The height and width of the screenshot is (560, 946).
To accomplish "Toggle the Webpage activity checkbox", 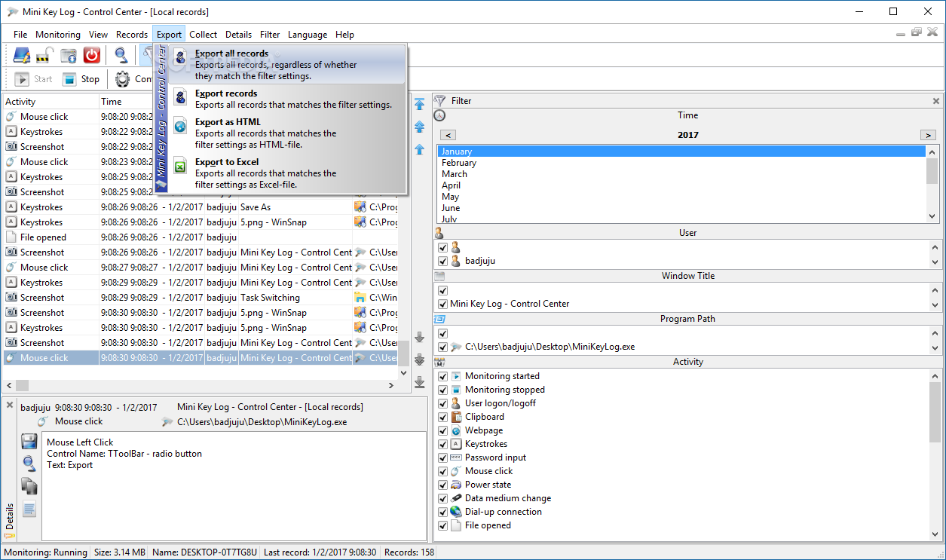I will 443,430.
